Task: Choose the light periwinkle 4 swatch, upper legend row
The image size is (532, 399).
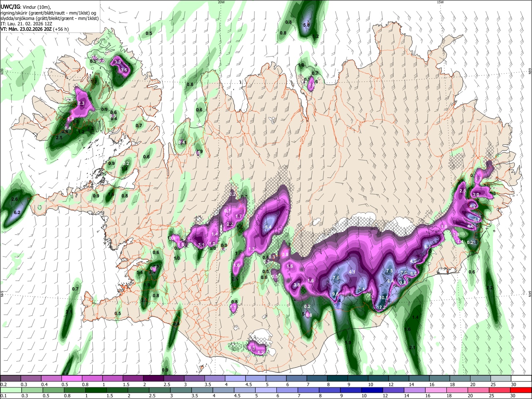Action: point(235,378)
